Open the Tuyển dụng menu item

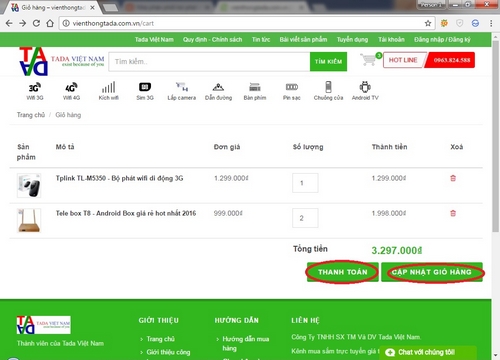click(352, 40)
